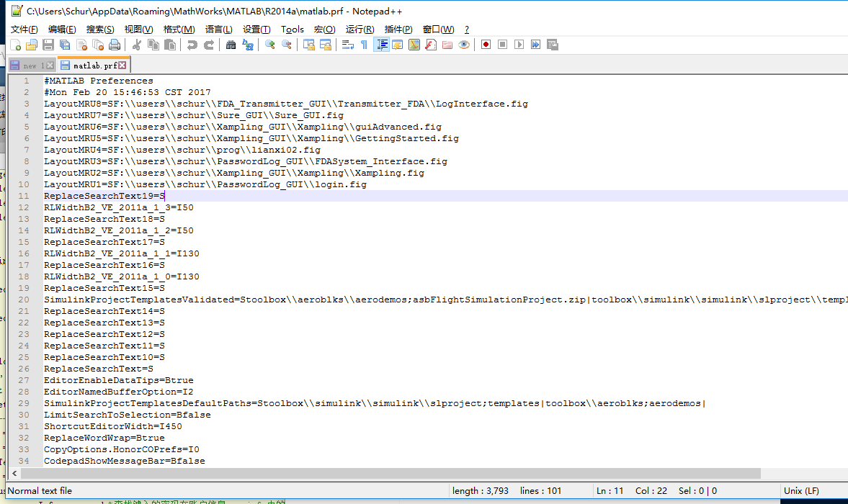Click the file Monitoring eye icon
The height and width of the screenshot is (504, 848).
tap(464, 44)
